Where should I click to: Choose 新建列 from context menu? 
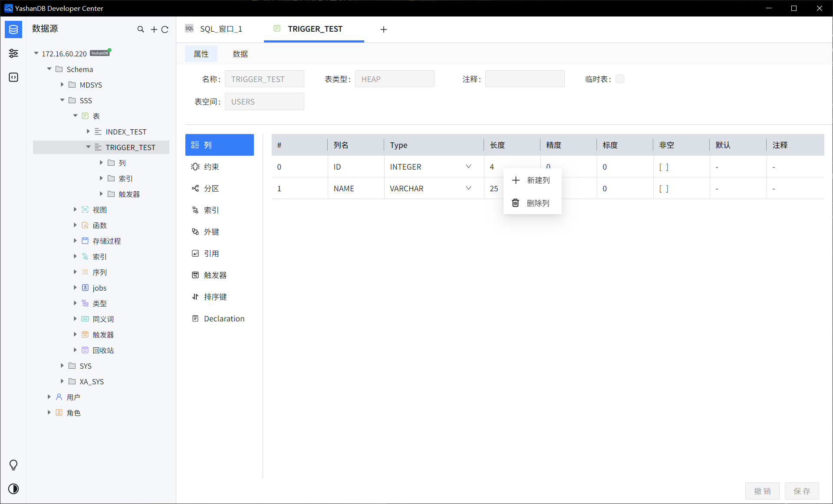(532, 180)
